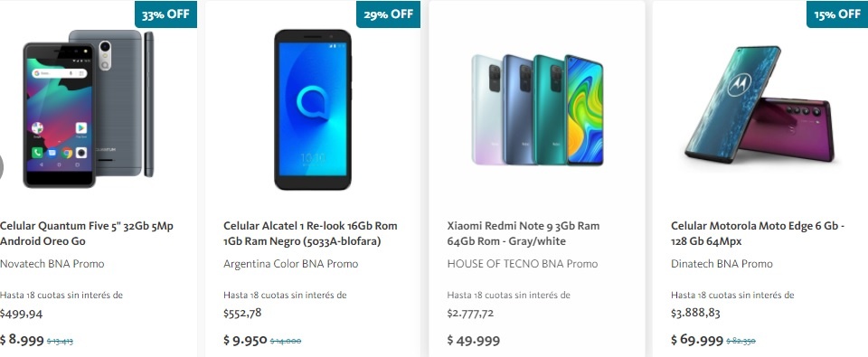Click the $ 69.999 price
The image size is (868, 357).
697,340
